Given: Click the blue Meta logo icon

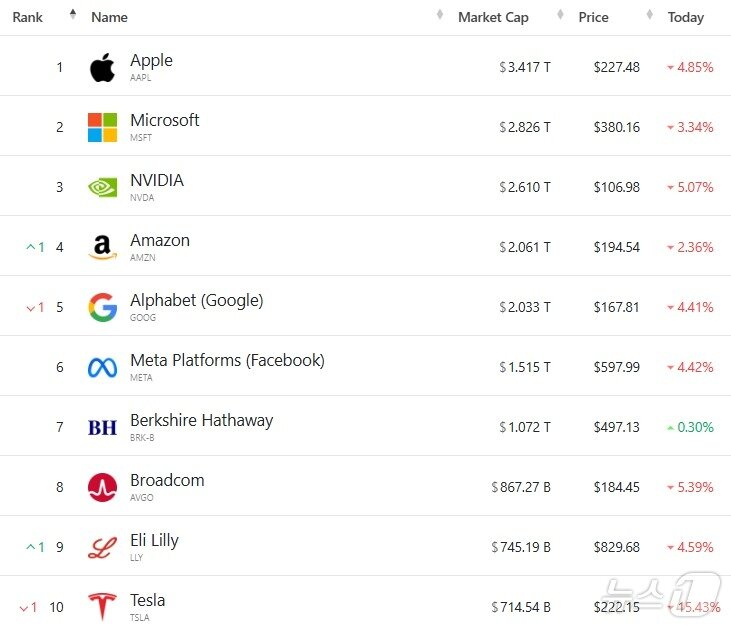Looking at the screenshot, I should click(102, 367).
